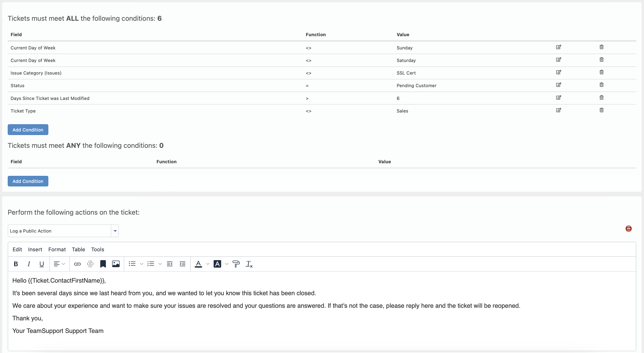This screenshot has height=353, width=644.
Task: Delete the Pending Customer status condition
Action: pyautogui.click(x=601, y=85)
